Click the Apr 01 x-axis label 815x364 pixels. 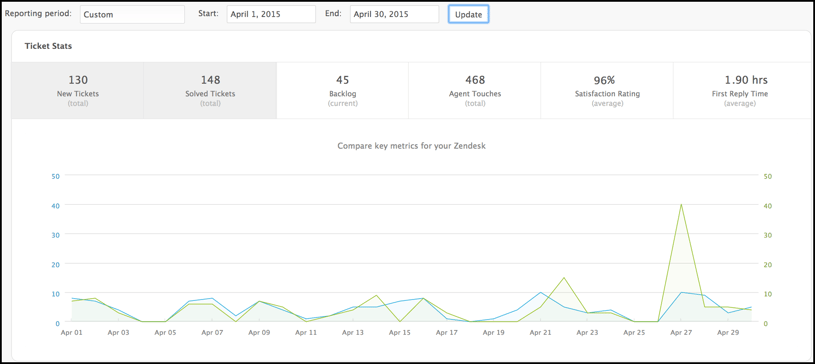[x=72, y=332]
